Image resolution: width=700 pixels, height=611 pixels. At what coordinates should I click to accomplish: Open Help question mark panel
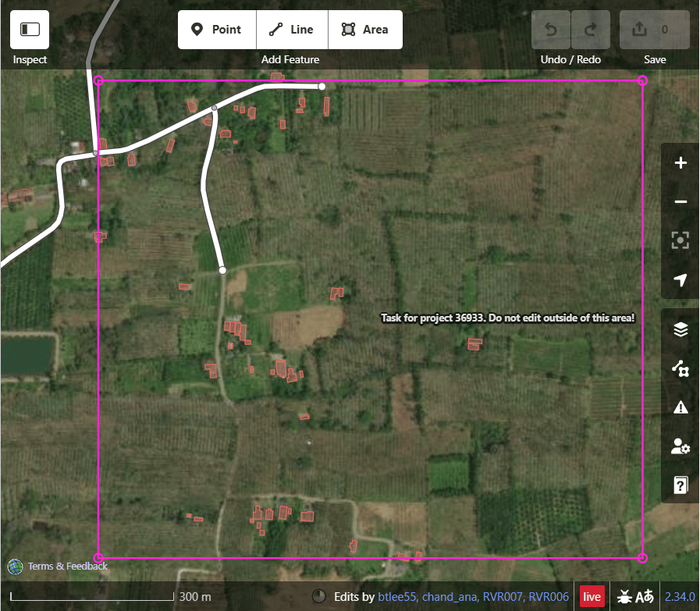[x=680, y=485]
